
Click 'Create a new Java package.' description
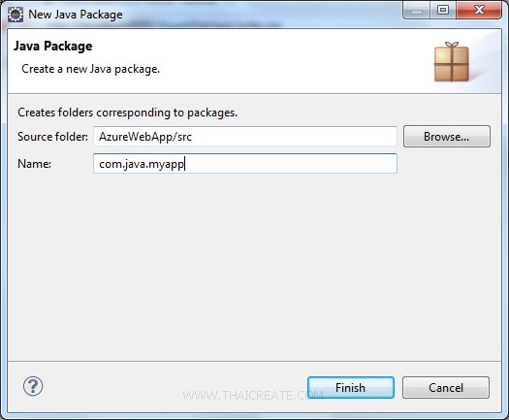[x=90, y=69]
